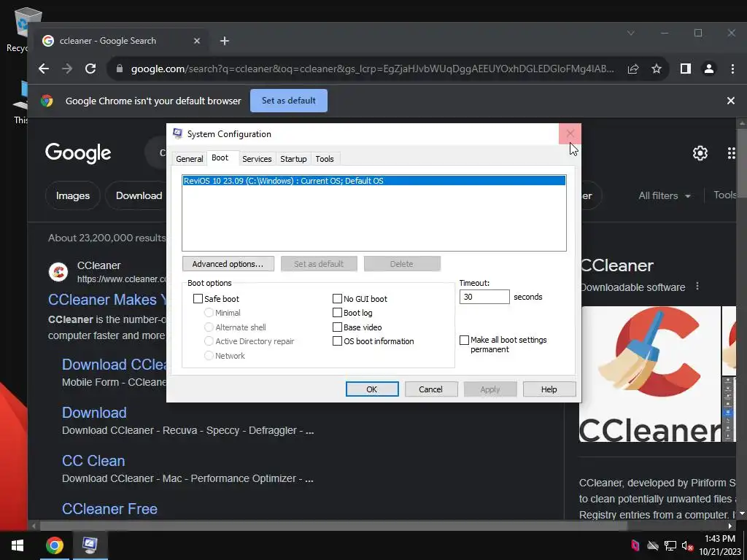
Task: View site information via the padlock icon
Action: click(120, 69)
